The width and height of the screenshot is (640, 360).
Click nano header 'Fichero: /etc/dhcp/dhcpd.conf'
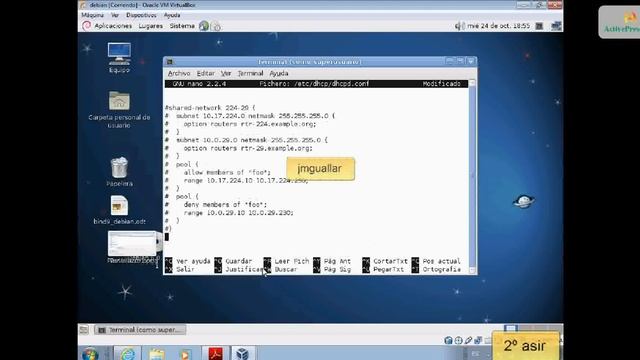coord(314,84)
